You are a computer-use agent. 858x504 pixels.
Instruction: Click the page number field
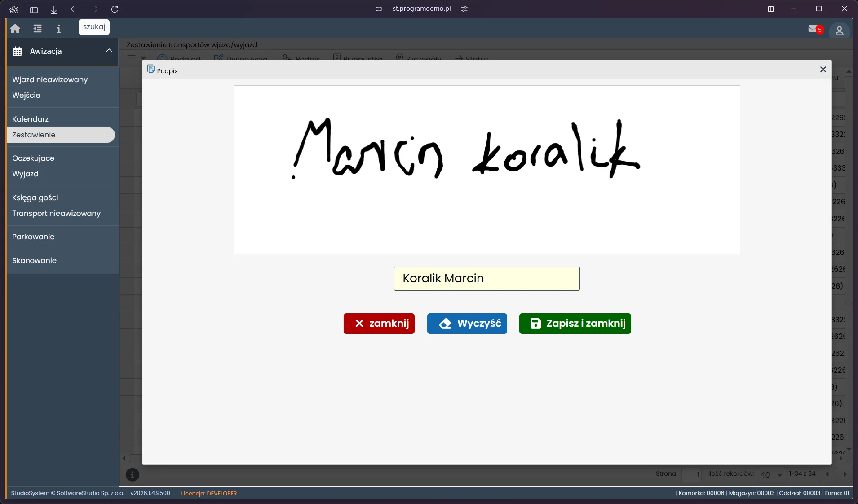coord(691,474)
